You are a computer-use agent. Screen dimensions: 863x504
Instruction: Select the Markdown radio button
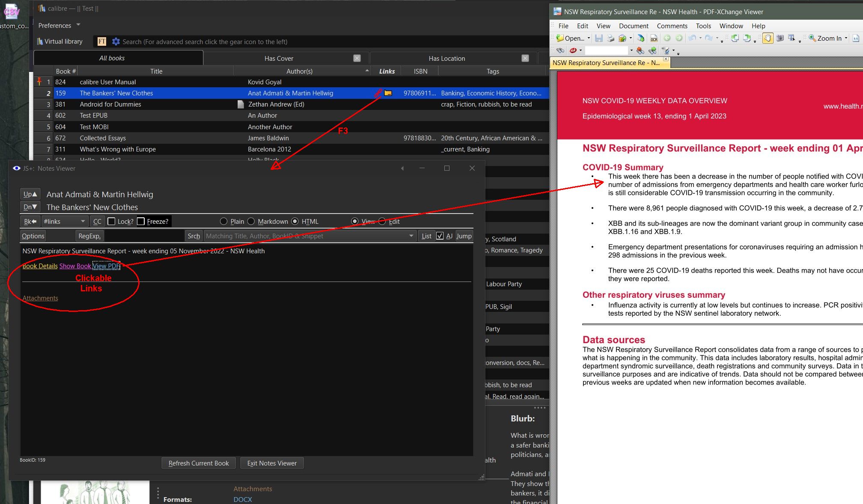click(251, 221)
